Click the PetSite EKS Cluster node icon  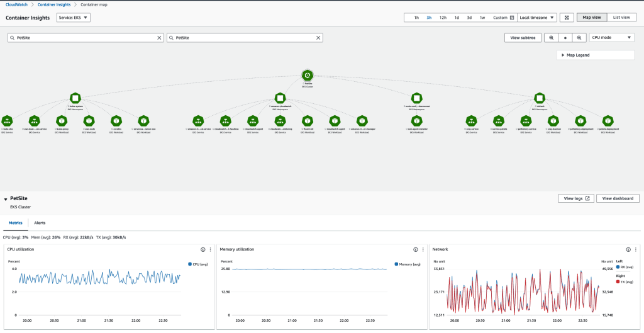pyautogui.click(x=307, y=76)
